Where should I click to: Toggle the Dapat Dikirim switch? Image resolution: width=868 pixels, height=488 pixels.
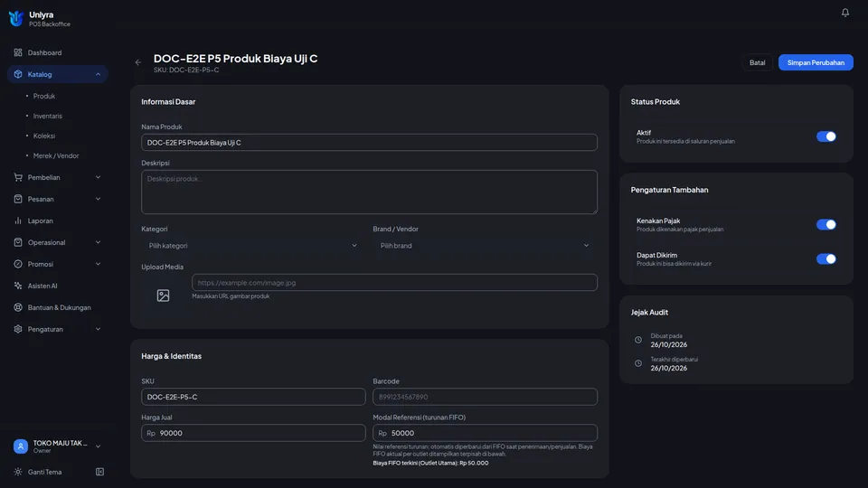click(x=826, y=259)
